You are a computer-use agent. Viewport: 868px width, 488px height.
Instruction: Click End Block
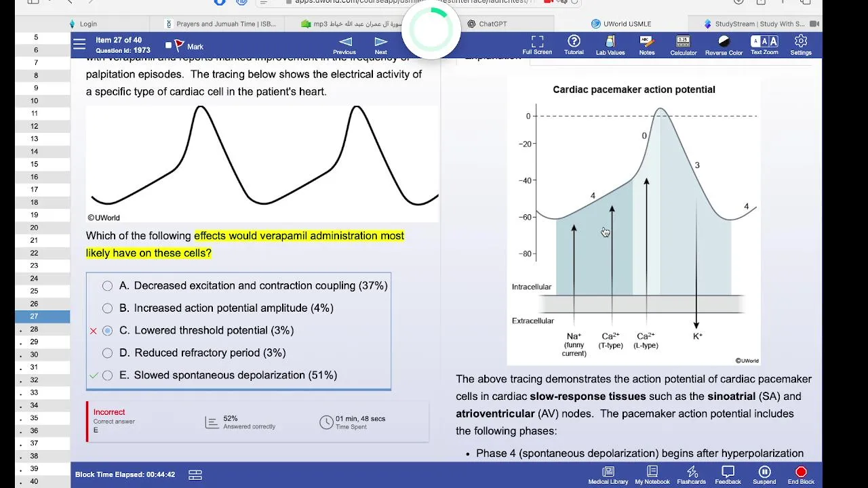(801, 475)
